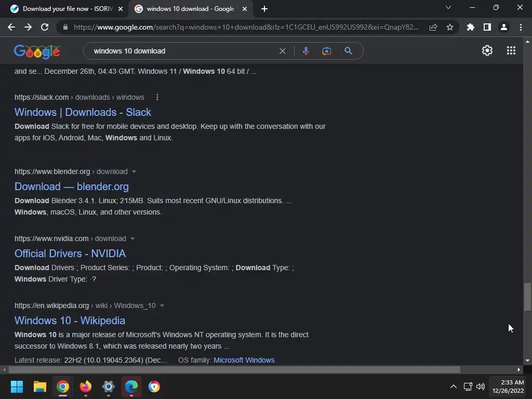Click the slack.com breadcrumb URL
Viewport: 532px width, 399px height.
pos(79,97)
